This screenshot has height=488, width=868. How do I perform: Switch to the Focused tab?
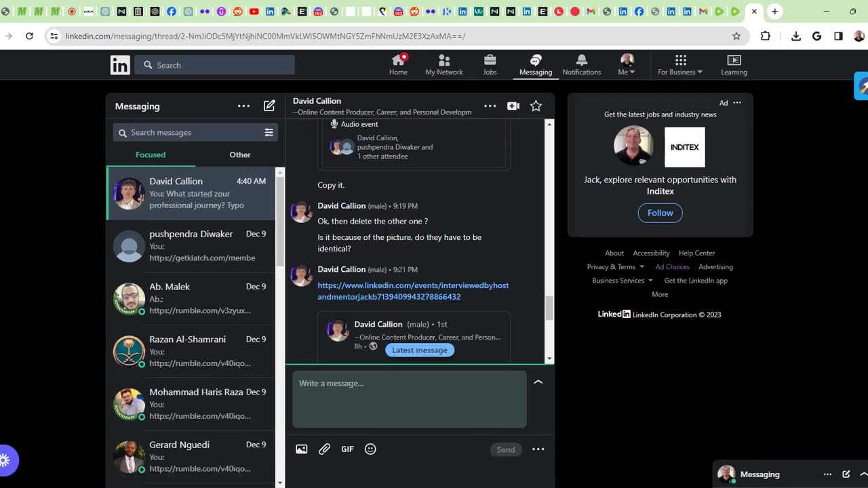pos(151,155)
